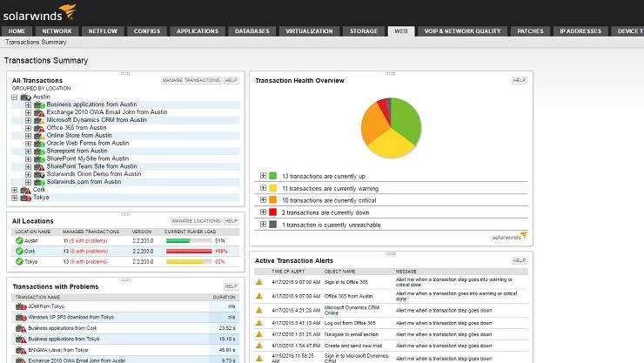Expand the 10 transactions currently critical row

click(x=264, y=200)
